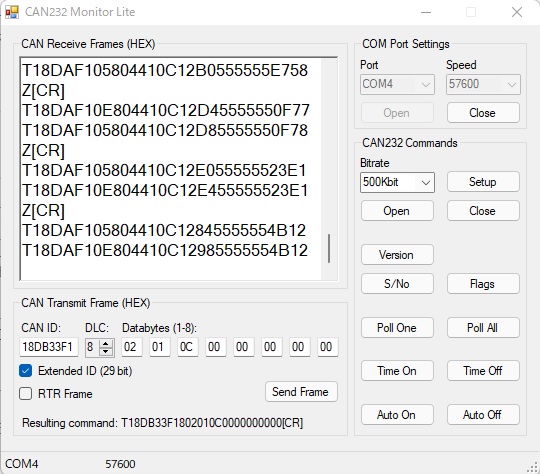Image resolution: width=540 pixels, height=474 pixels.
Task: Increase DLC with the up arrow
Action: 106,343
